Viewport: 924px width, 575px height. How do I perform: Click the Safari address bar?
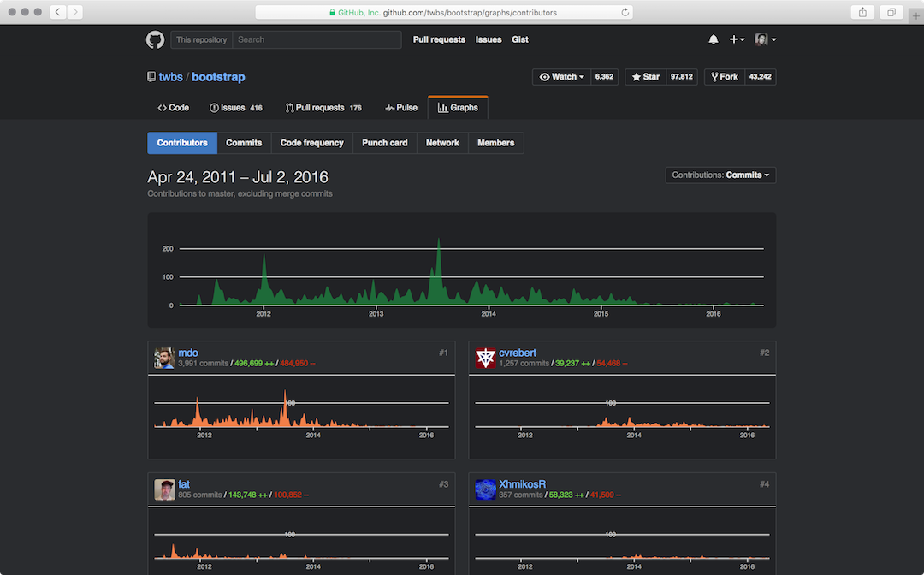point(444,12)
